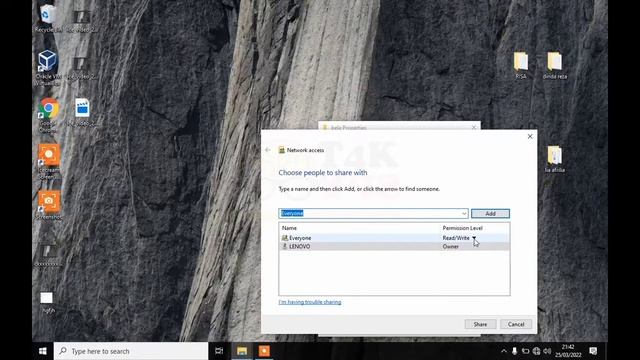Click the back arrow in Network access

click(x=268, y=150)
